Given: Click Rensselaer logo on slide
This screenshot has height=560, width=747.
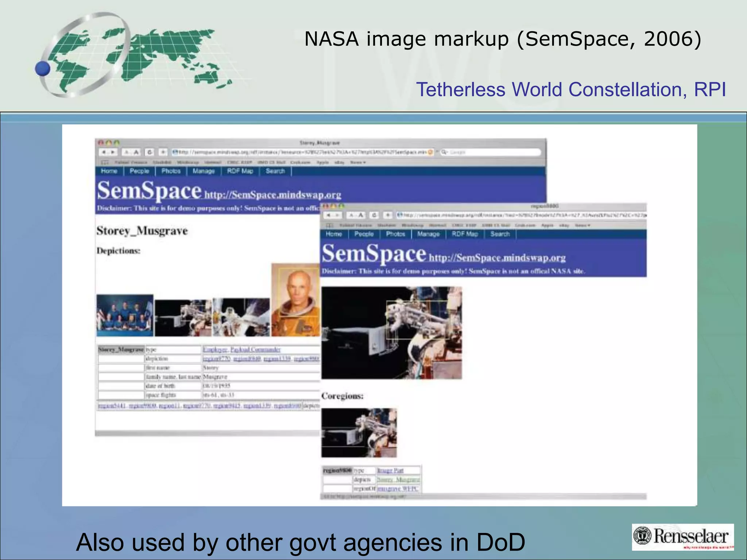Looking at the screenshot, I should coord(683,537).
